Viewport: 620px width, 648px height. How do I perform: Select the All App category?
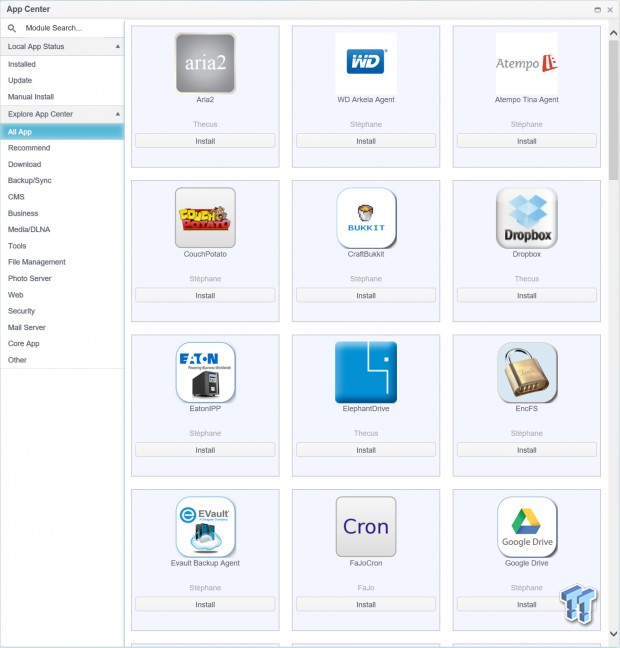point(62,132)
